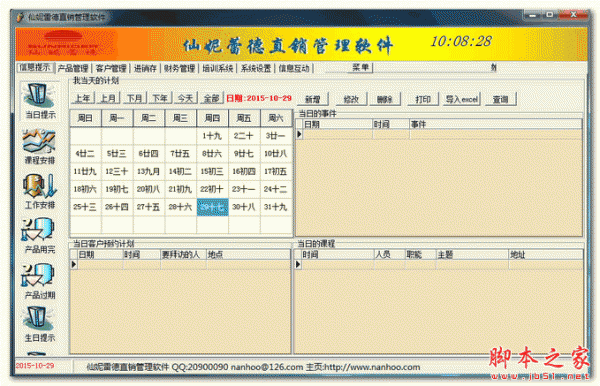This screenshot has height=386, width=600.
Task: Select calendar day 4廿二
Action: pos(85,154)
